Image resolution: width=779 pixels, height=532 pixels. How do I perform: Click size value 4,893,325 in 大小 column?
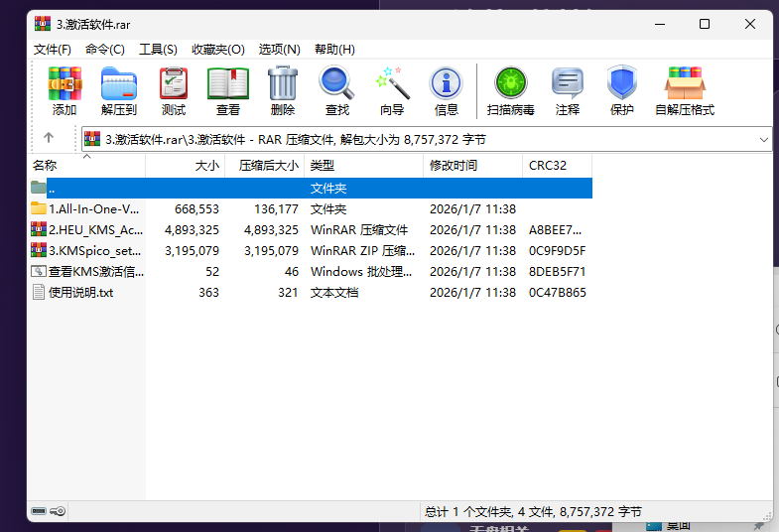tap(192, 230)
